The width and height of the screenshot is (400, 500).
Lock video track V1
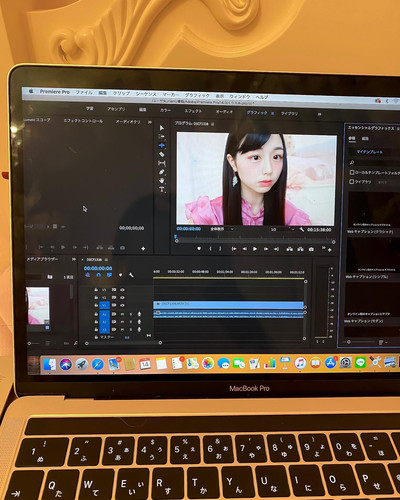click(x=96, y=305)
